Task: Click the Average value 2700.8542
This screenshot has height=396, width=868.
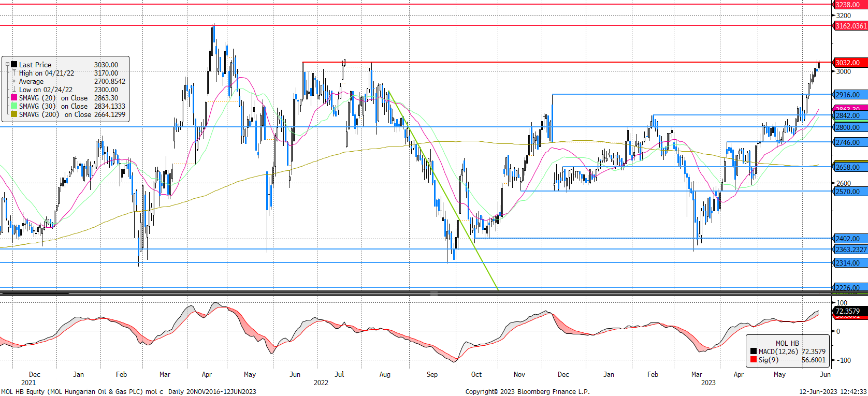Action: 110,81
